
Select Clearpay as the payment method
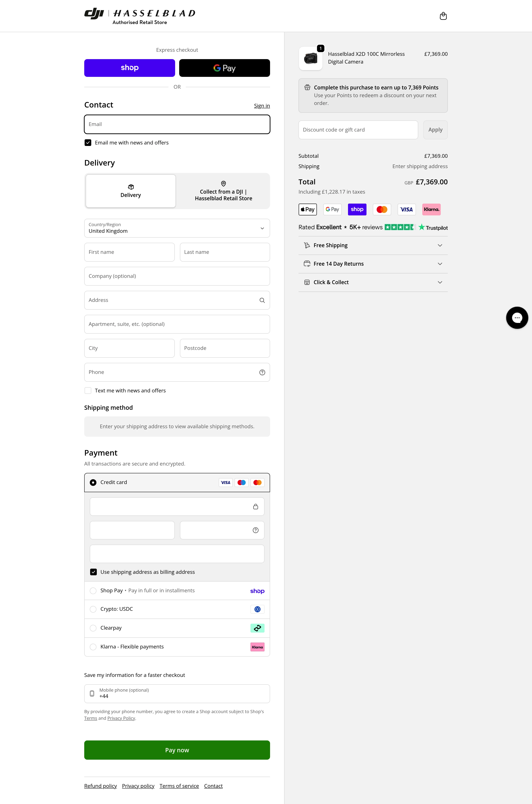tap(93, 628)
